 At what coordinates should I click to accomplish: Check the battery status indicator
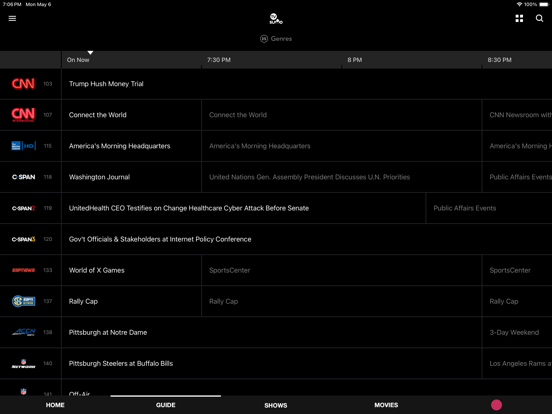coord(544,4)
